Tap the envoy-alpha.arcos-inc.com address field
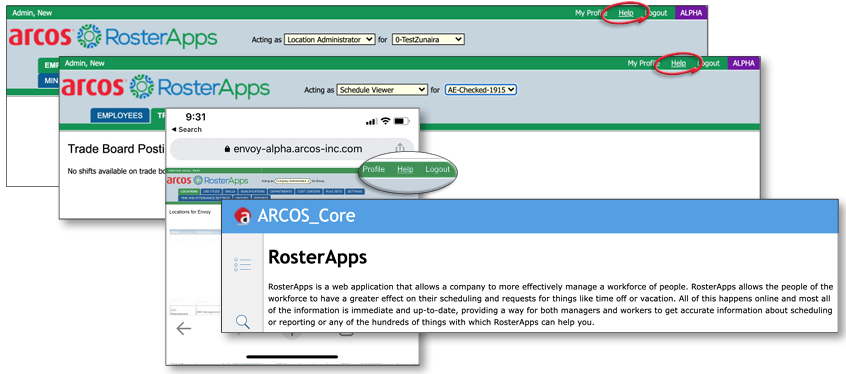Screen dimensions: 846x374 tap(292, 149)
